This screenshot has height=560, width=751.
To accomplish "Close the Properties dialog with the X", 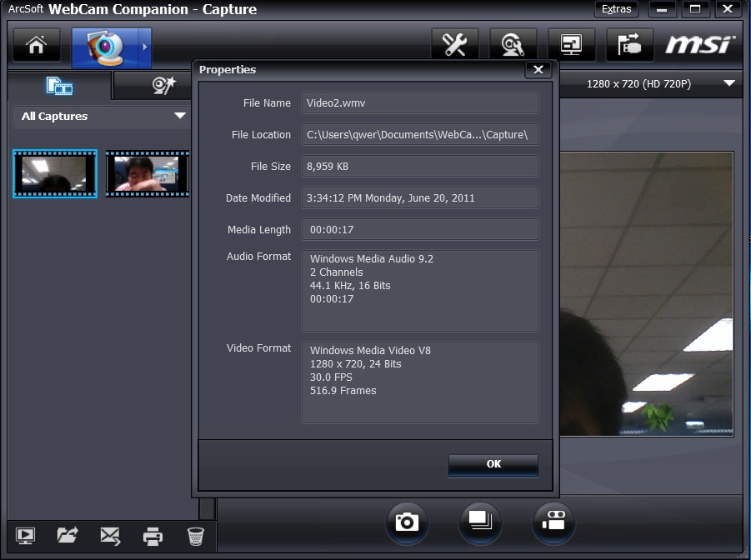I will click(x=538, y=70).
